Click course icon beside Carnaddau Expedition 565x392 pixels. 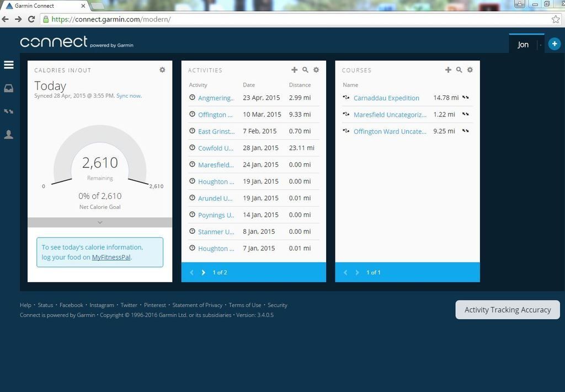[347, 97]
